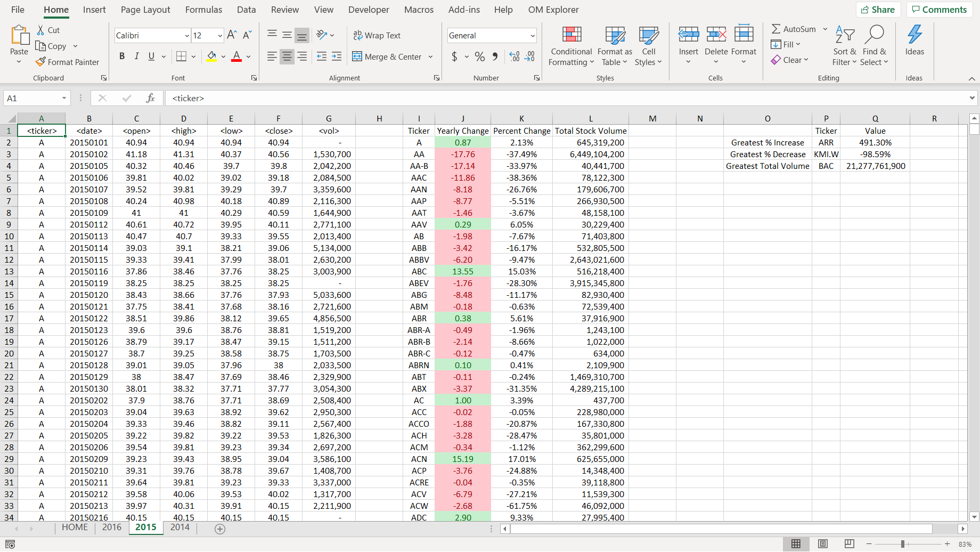Apply Format as Table
Image resolution: width=980 pixels, height=552 pixels.
(x=614, y=46)
